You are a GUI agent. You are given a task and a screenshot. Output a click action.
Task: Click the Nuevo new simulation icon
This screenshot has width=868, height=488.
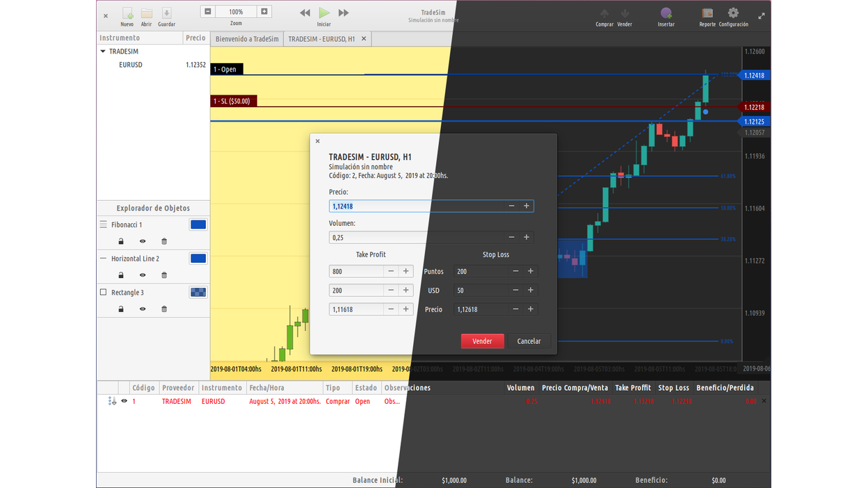127,14
